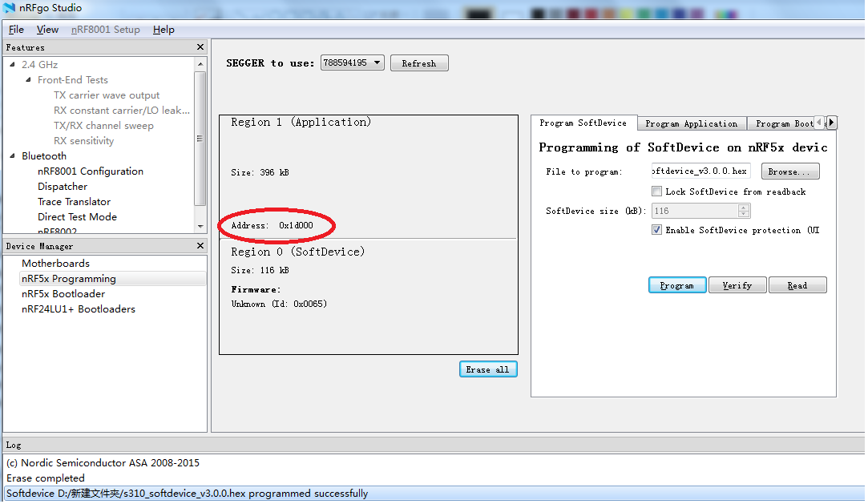Click the Region 0 (SoftDevice) heading
The image size is (868, 504).
(x=298, y=252)
